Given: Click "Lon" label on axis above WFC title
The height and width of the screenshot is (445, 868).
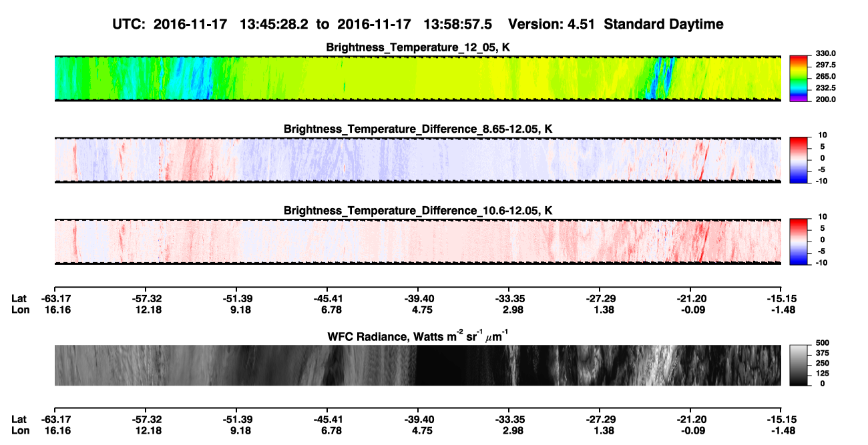Looking at the screenshot, I should [20, 309].
